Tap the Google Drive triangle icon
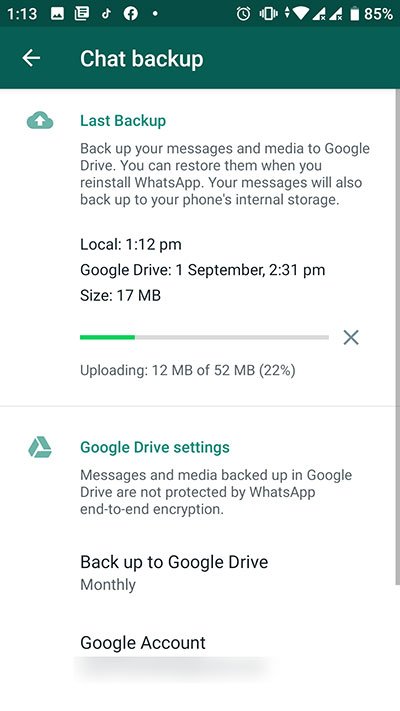Viewport: 400px width, 711px height. [x=40, y=448]
